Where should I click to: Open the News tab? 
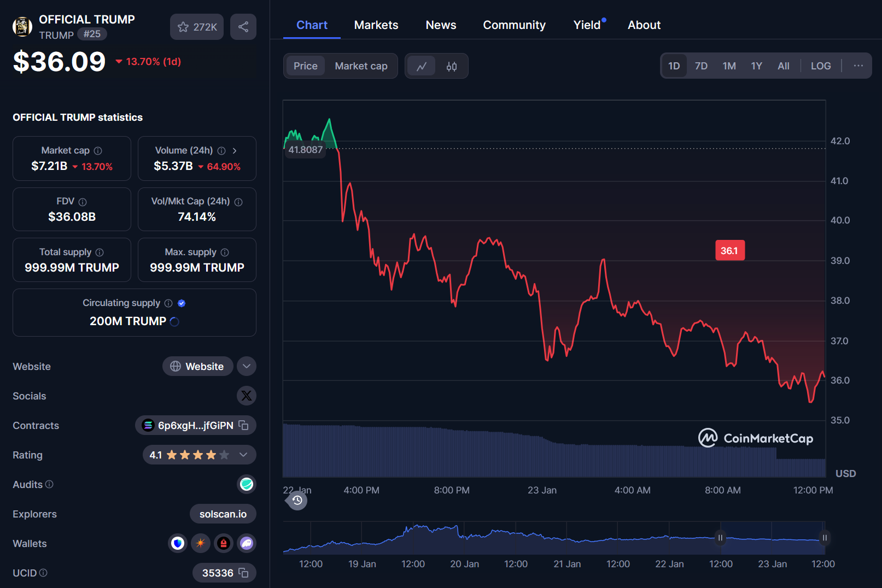pyautogui.click(x=441, y=25)
